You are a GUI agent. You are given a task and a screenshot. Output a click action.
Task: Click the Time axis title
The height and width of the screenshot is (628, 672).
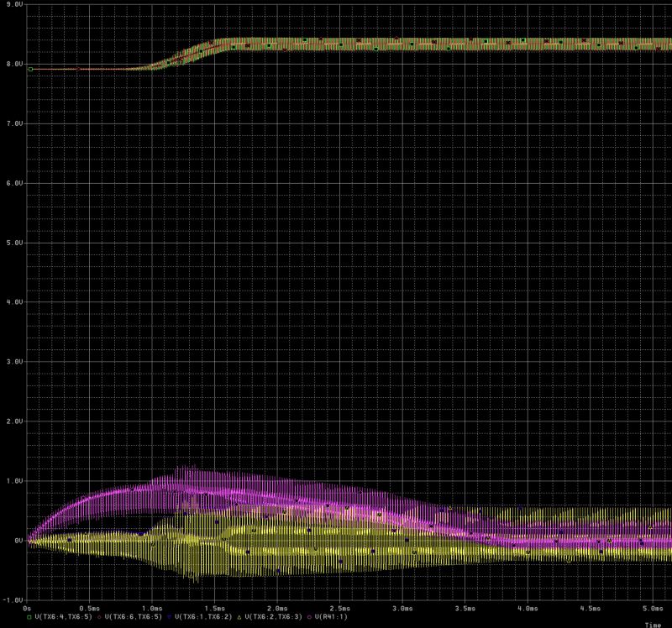pyautogui.click(x=654, y=625)
